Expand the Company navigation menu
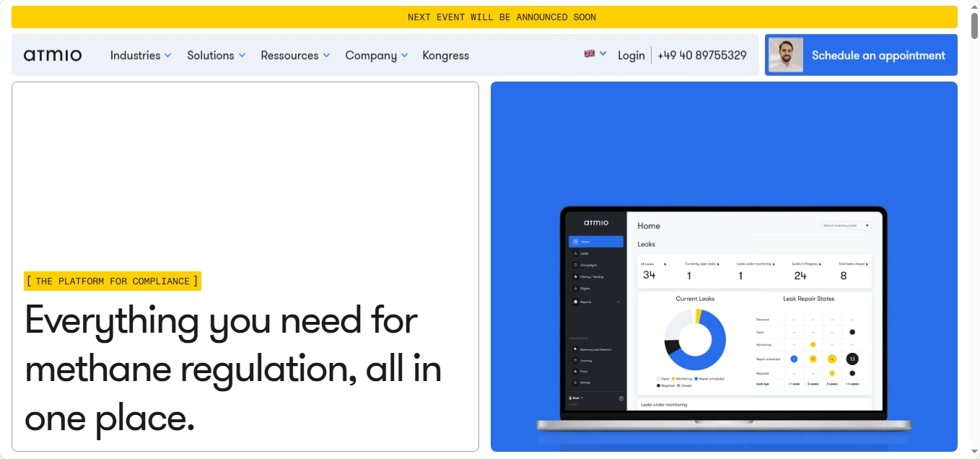This screenshot has width=980, height=459. click(377, 56)
